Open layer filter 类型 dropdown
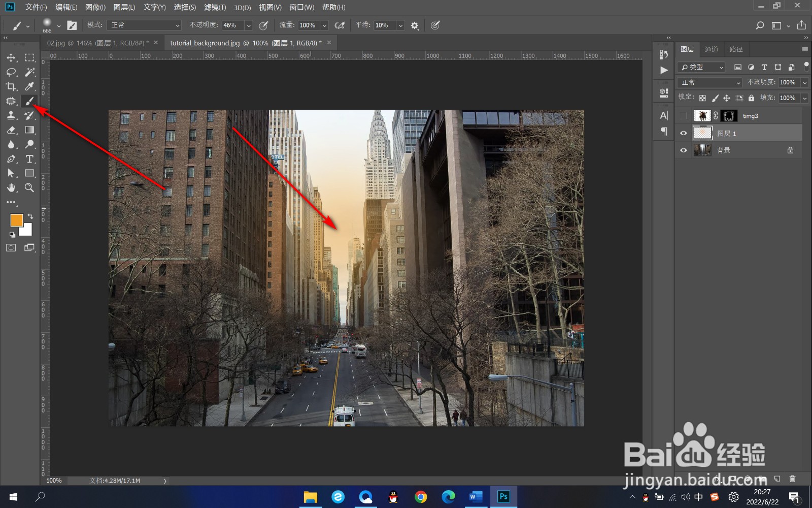 point(702,67)
